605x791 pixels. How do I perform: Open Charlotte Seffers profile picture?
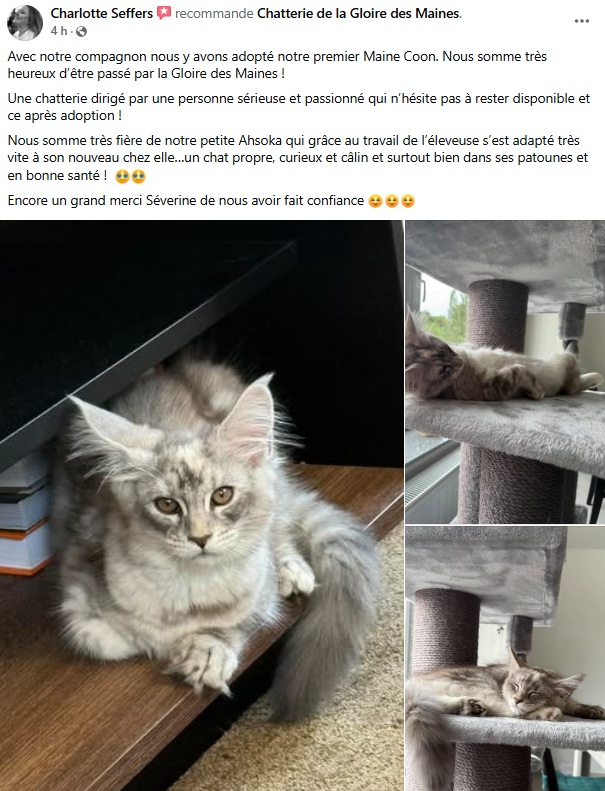click(25, 23)
